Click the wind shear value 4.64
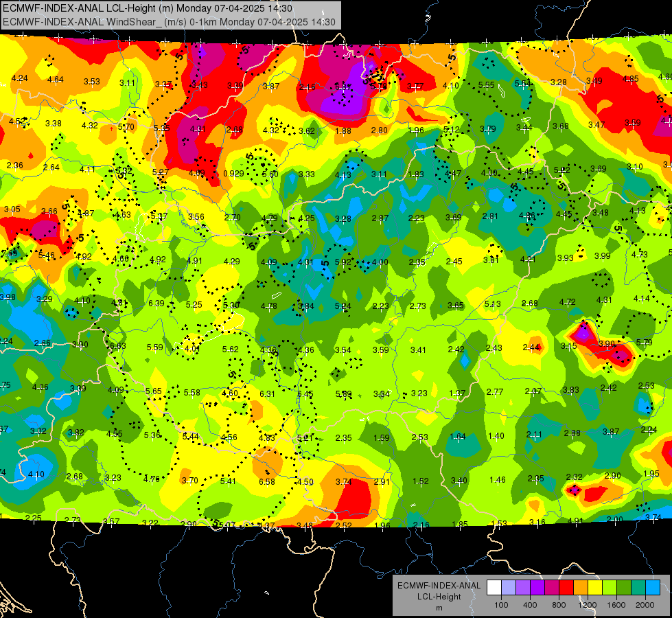 coord(56,80)
